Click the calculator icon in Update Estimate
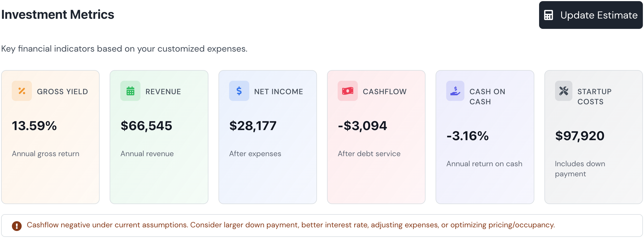Viewport: 644px width, 238px height. click(x=548, y=15)
